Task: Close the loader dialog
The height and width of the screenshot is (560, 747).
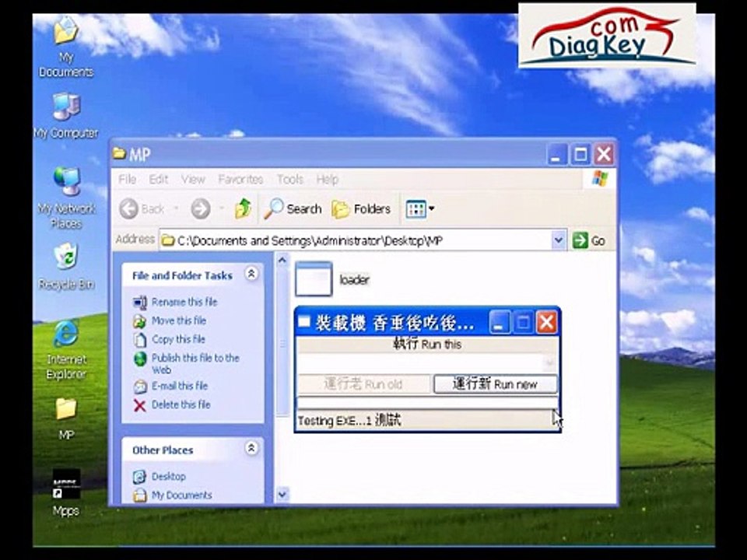Action: point(546,323)
